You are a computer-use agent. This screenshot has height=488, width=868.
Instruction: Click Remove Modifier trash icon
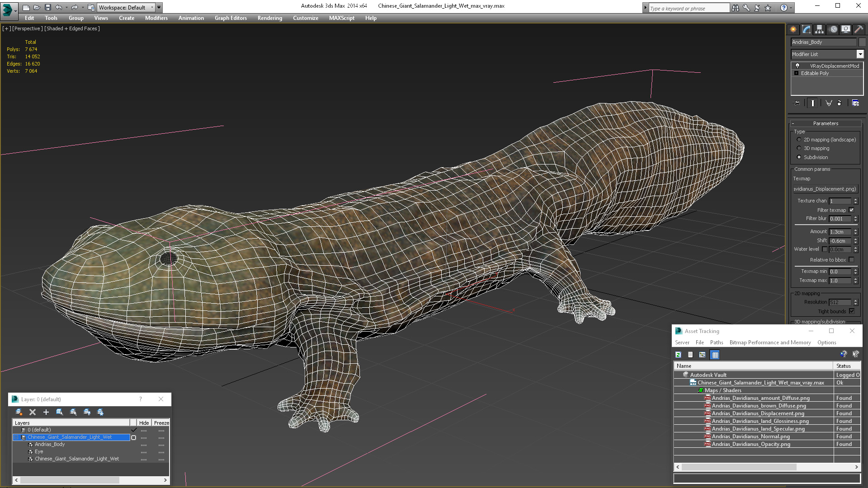(840, 103)
